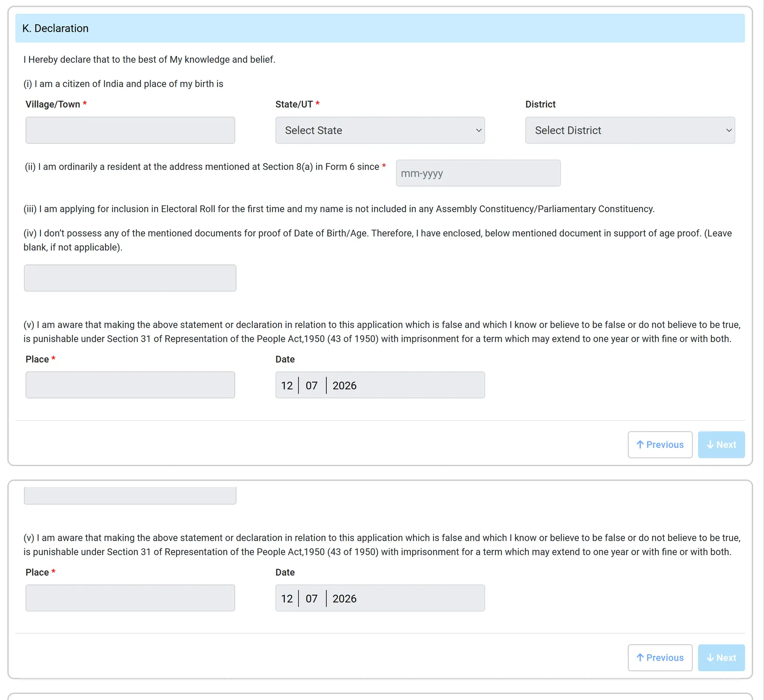Select month 07 in the upper card's Date field
Viewport: 764px width, 700px height.
312,385
